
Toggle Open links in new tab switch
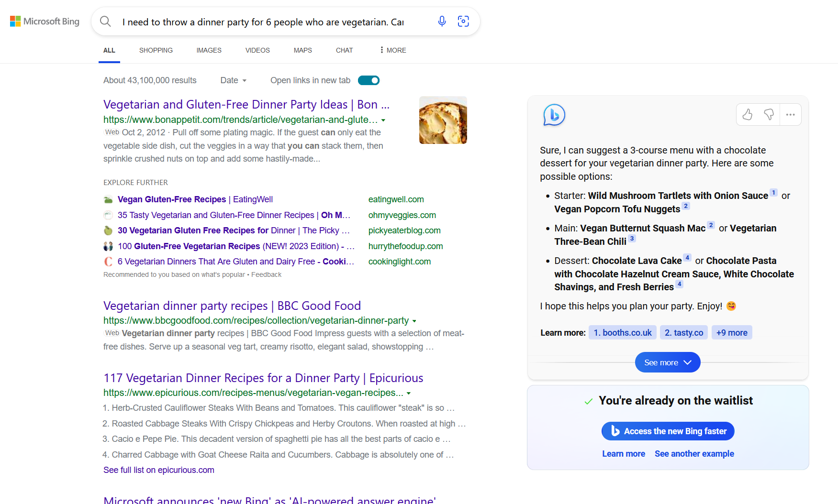point(369,80)
